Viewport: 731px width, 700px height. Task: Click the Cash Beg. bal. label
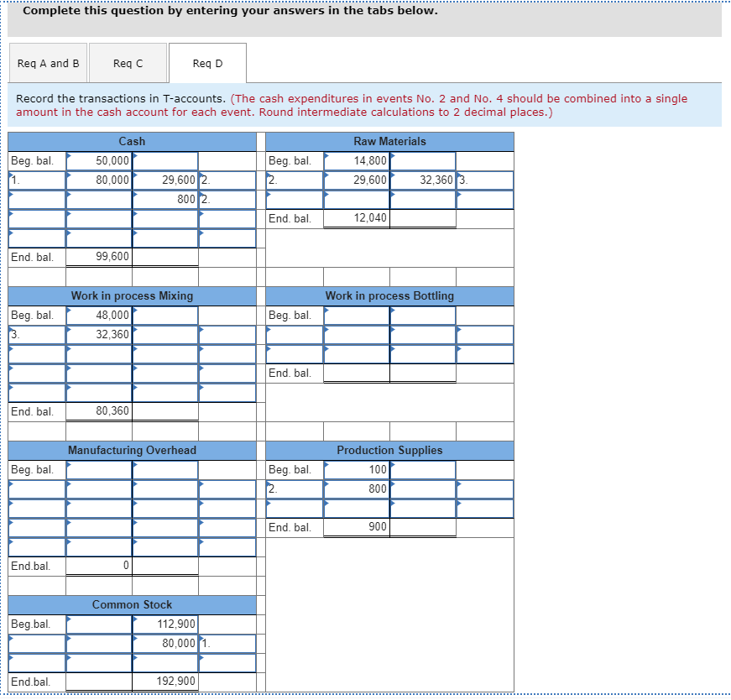[x=32, y=161]
